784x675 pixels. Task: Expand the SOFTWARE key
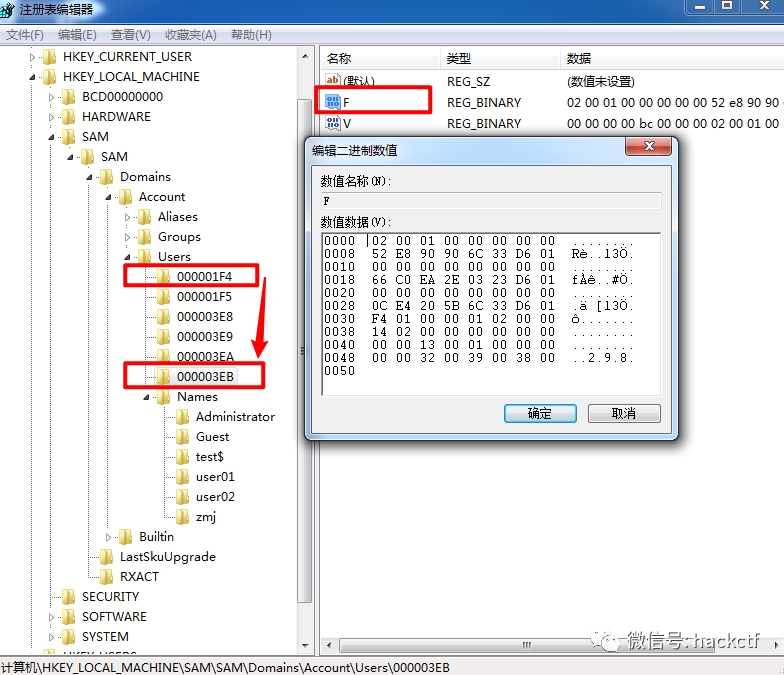pyautogui.click(x=52, y=618)
